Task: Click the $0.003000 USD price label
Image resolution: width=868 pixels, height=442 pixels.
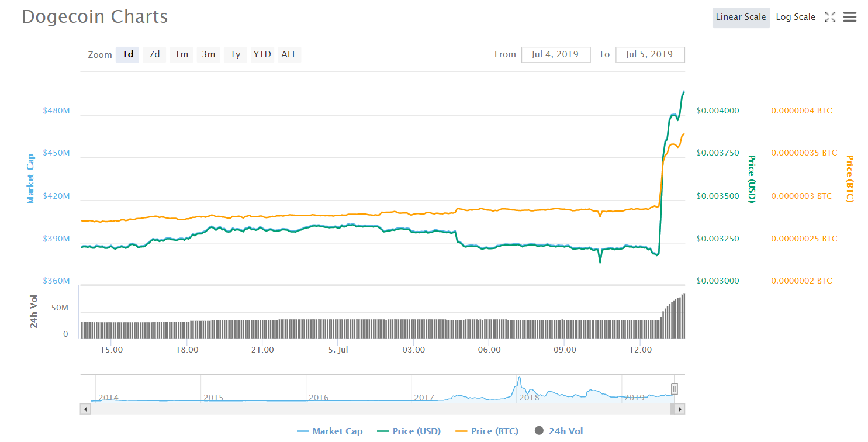Action: [x=718, y=281]
